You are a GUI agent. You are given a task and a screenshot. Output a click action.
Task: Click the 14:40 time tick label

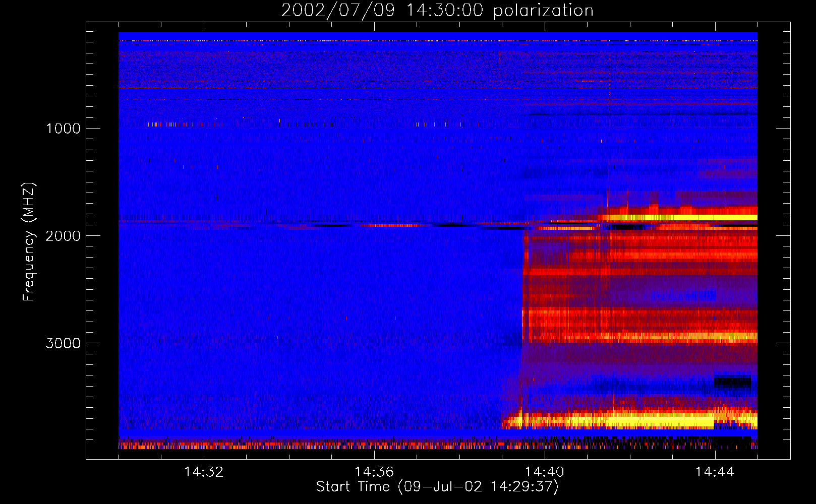pyautogui.click(x=545, y=472)
